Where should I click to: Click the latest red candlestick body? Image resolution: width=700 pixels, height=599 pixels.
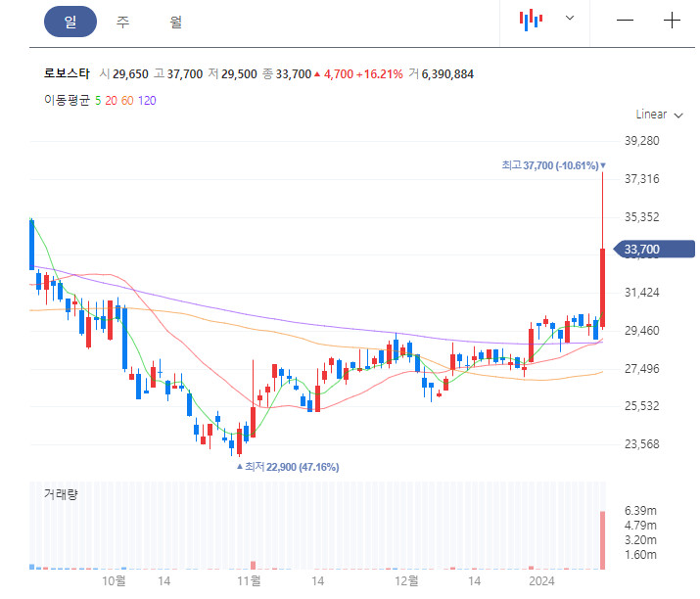click(603, 289)
